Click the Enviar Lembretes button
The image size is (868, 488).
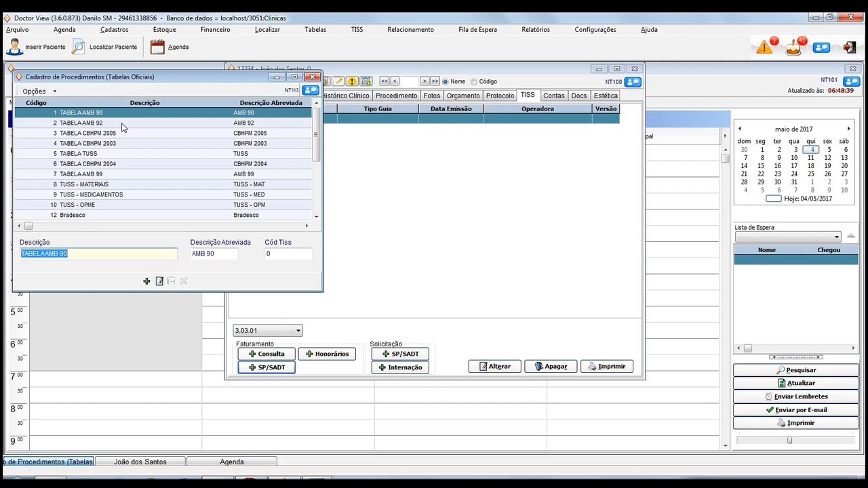796,396
